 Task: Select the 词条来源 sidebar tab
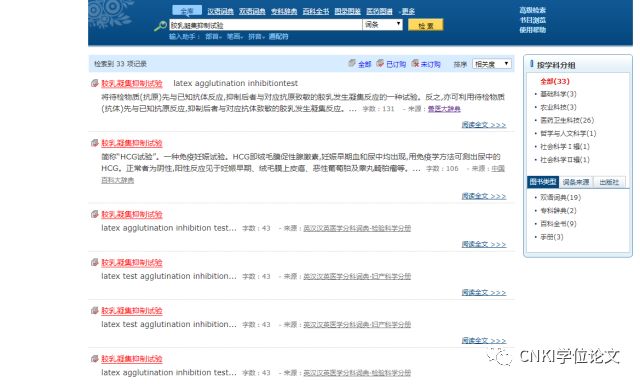point(576,182)
